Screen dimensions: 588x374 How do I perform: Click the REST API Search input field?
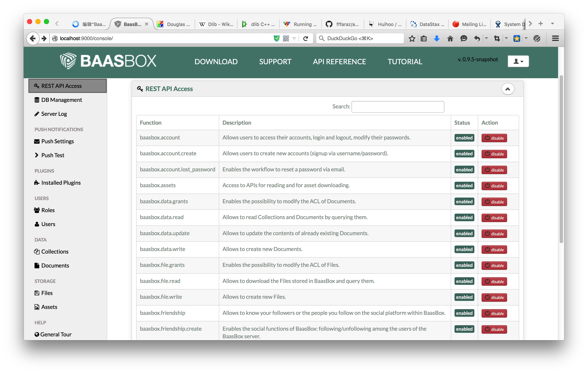(x=397, y=107)
